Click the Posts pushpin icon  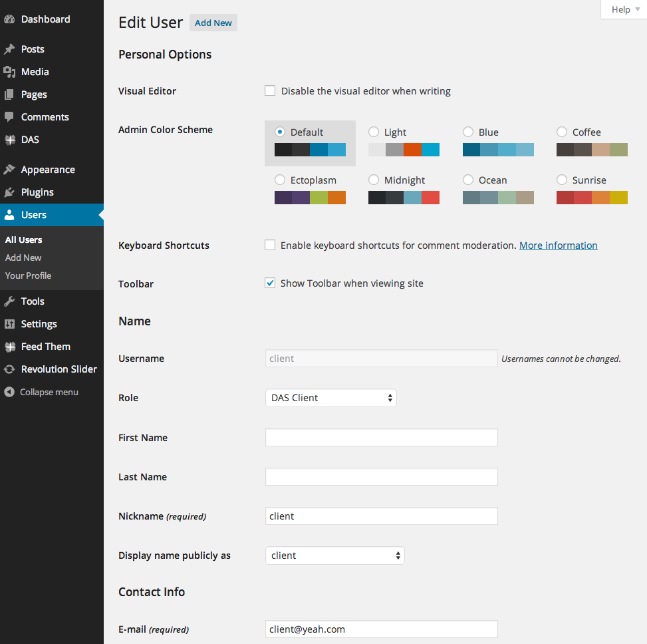pyautogui.click(x=9, y=49)
